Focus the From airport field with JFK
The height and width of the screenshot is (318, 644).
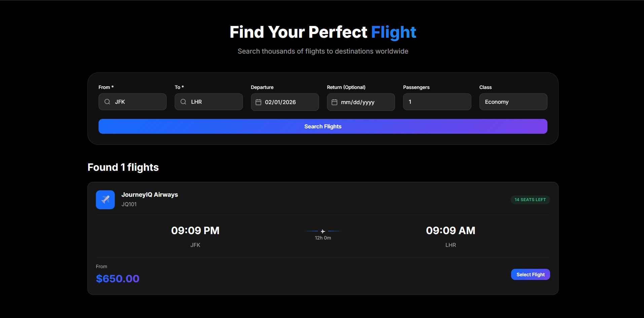pyautogui.click(x=138, y=102)
